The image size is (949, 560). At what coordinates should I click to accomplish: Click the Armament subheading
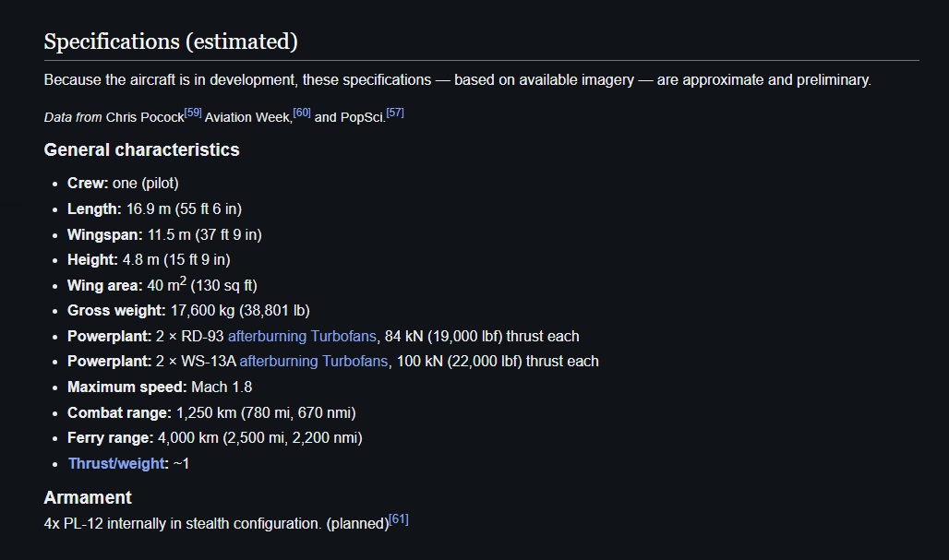[x=88, y=497]
